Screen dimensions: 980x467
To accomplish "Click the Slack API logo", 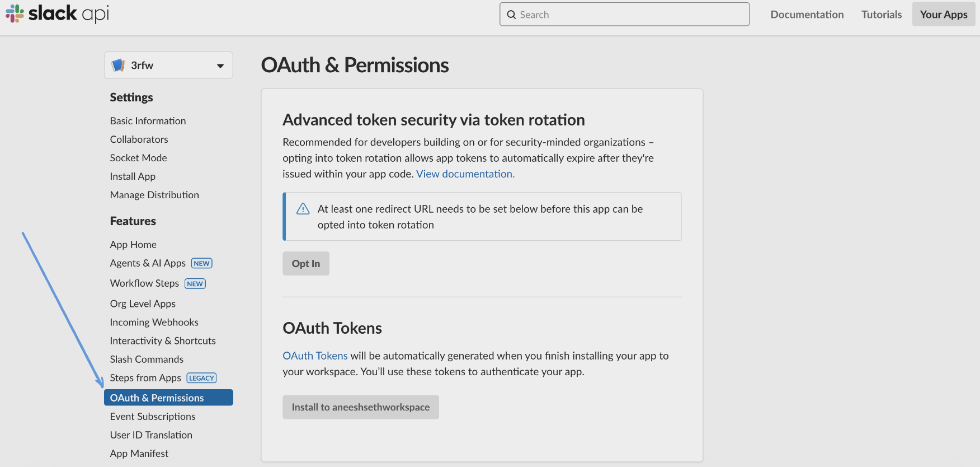I will [x=57, y=13].
